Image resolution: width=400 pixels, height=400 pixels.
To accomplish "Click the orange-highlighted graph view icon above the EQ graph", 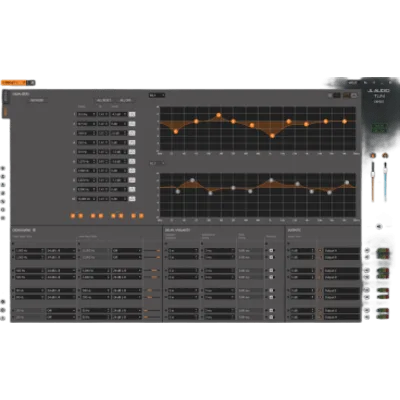I will (x=346, y=95).
